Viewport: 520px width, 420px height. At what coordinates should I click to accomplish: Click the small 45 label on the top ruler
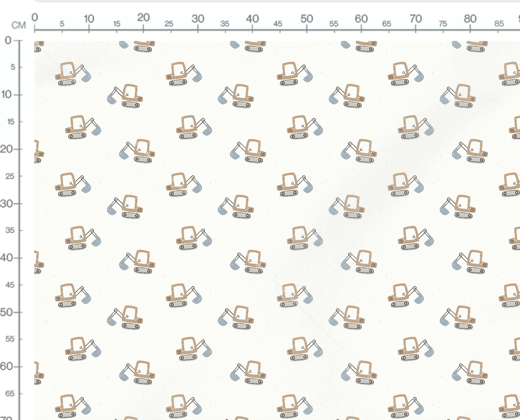(x=278, y=24)
